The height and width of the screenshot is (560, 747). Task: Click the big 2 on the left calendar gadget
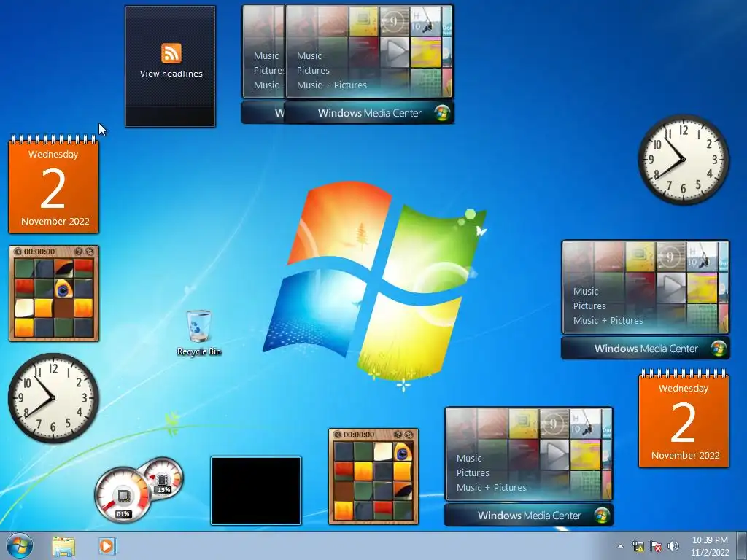[53, 189]
